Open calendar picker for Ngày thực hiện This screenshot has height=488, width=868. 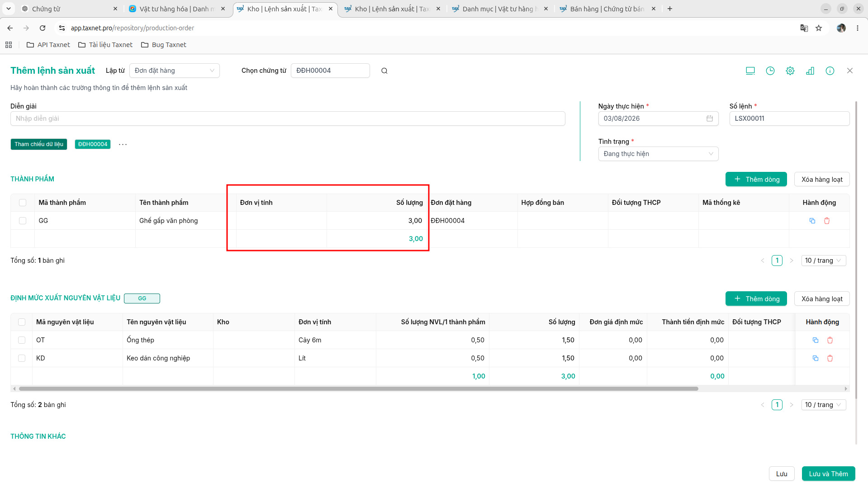click(709, 118)
